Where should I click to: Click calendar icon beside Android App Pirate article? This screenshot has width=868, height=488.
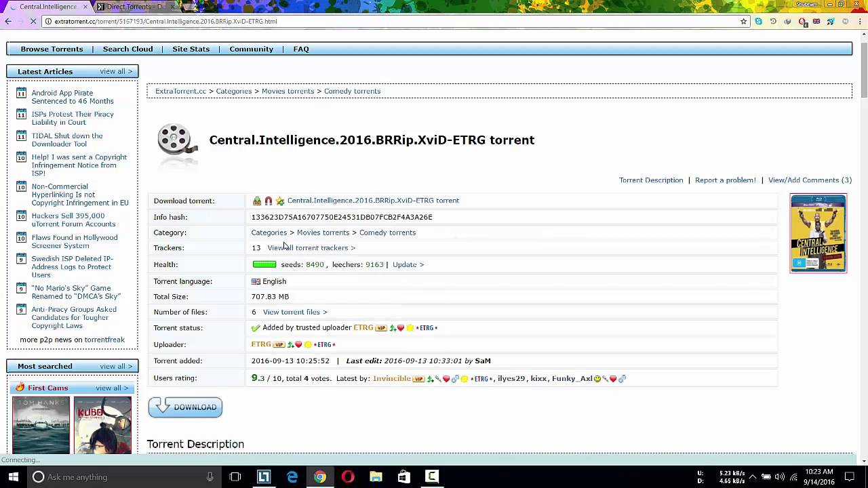click(21, 93)
